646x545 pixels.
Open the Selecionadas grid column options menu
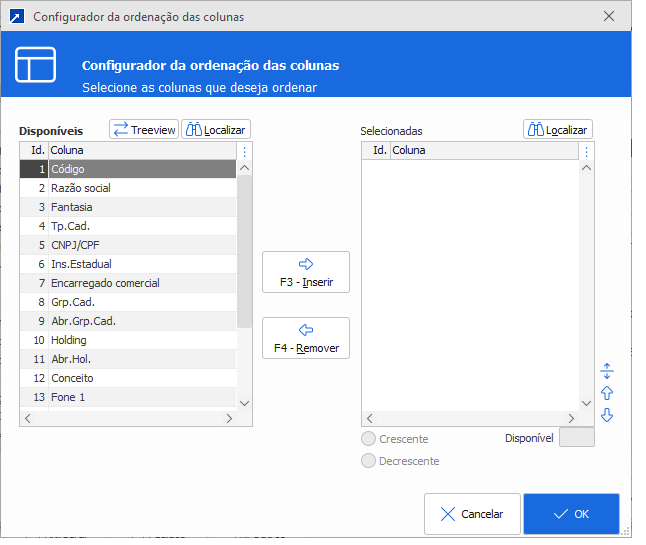(587, 151)
